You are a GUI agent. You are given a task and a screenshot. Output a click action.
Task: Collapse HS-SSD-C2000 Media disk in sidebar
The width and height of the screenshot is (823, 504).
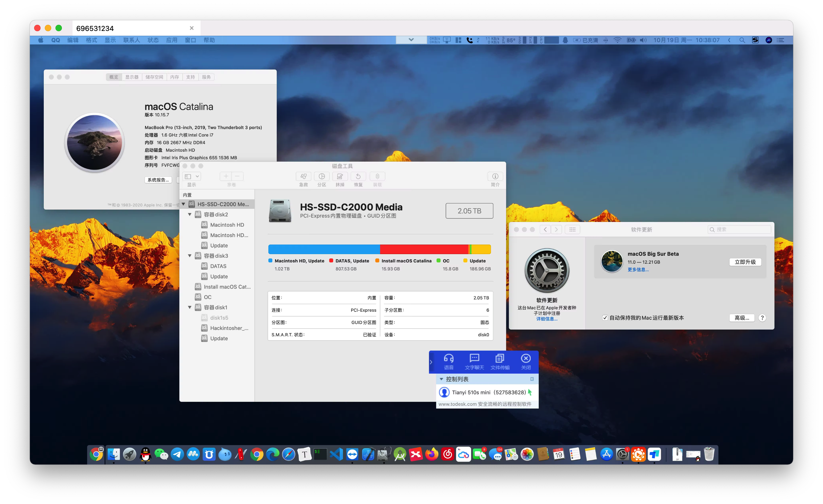pos(183,204)
